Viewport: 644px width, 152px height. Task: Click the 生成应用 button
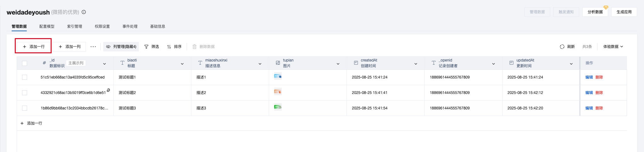(624, 12)
